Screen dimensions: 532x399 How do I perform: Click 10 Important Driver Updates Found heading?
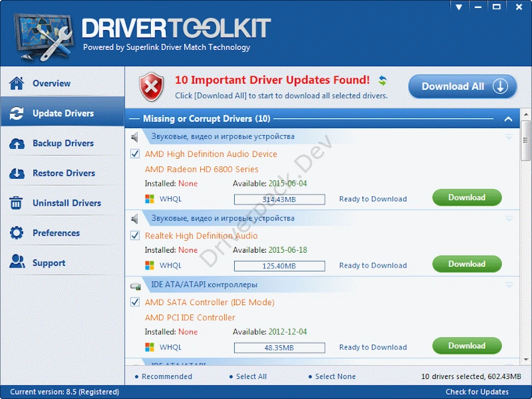[272, 80]
